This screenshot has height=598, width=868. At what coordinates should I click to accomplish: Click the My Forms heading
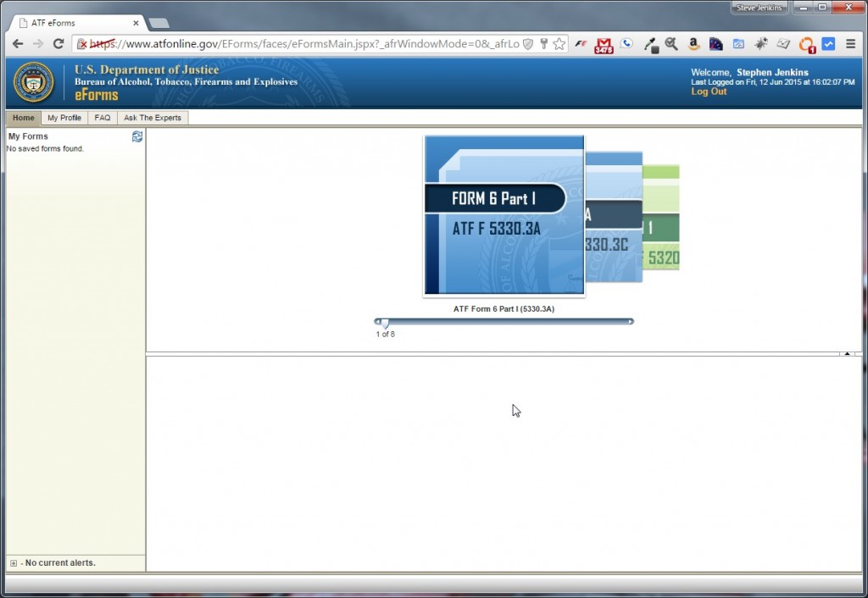tap(28, 136)
